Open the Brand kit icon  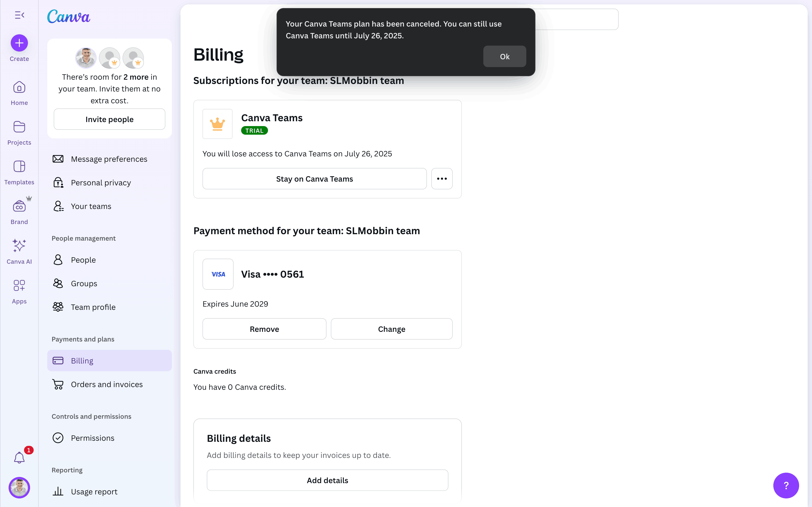19,207
